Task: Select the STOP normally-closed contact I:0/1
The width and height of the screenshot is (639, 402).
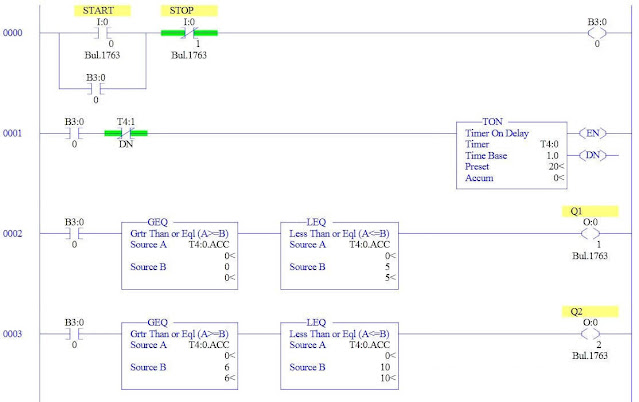Action: 189,33
